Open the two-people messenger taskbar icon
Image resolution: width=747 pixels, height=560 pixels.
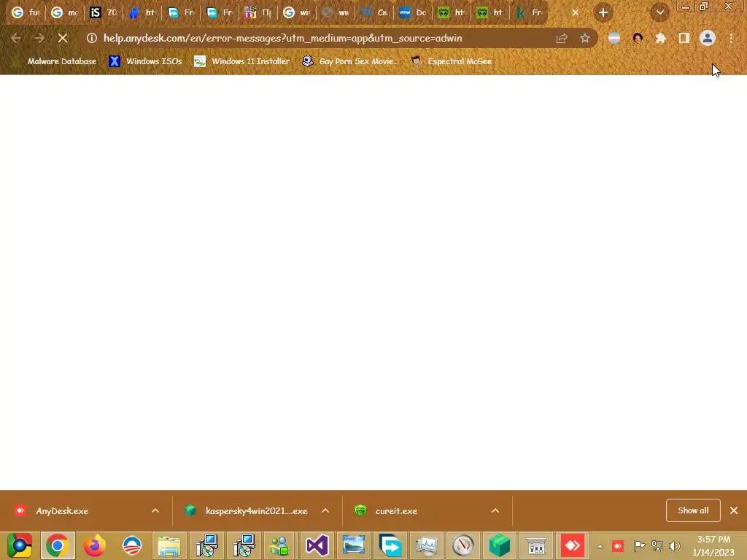click(x=279, y=545)
